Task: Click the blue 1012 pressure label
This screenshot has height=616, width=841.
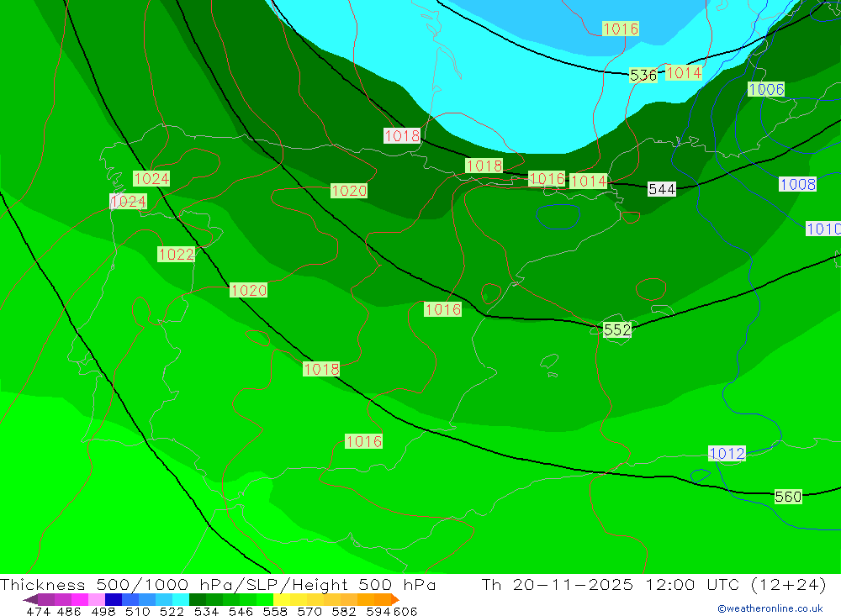Action: [727, 454]
